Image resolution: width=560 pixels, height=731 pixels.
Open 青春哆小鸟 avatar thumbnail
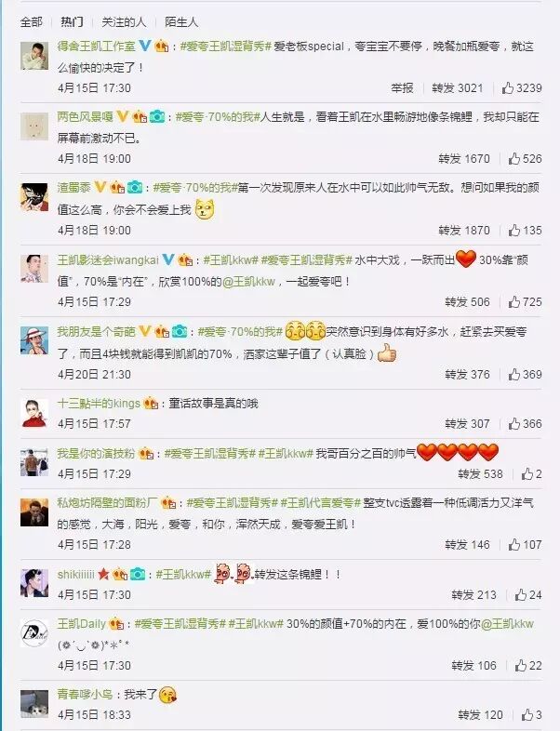point(34,704)
